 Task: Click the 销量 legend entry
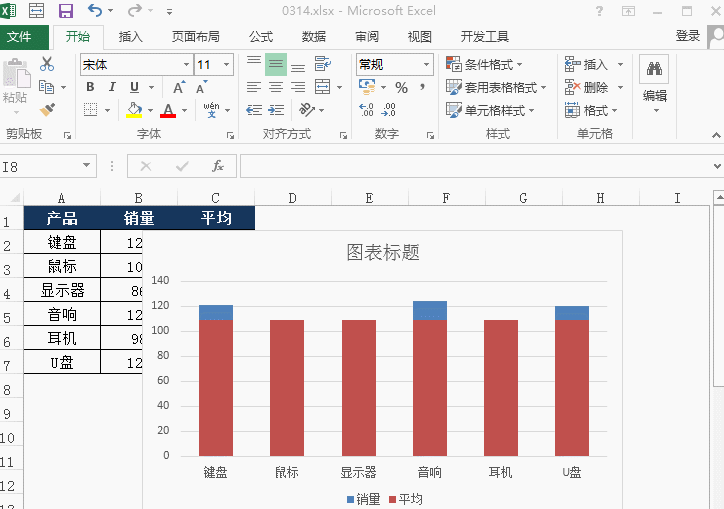point(363,499)
